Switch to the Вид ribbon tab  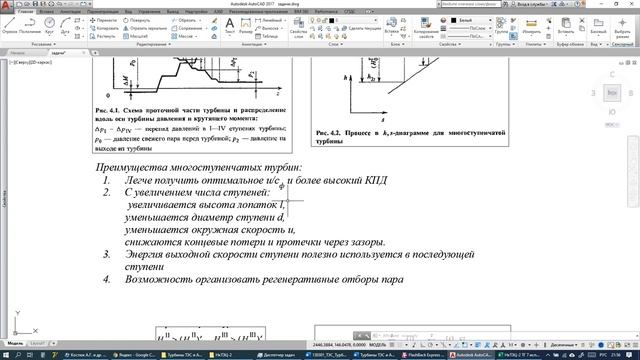tap(129, 11)
